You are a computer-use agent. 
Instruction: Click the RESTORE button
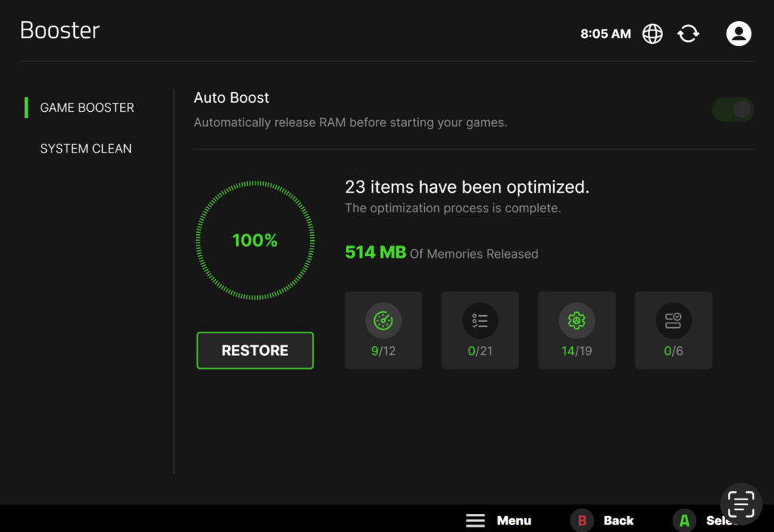tap(255, 351)
